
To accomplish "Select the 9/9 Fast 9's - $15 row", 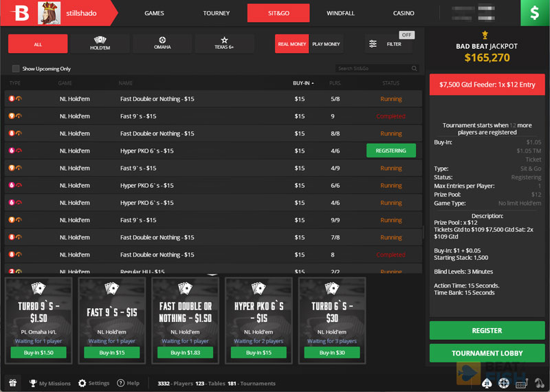I will click(213, 220).
